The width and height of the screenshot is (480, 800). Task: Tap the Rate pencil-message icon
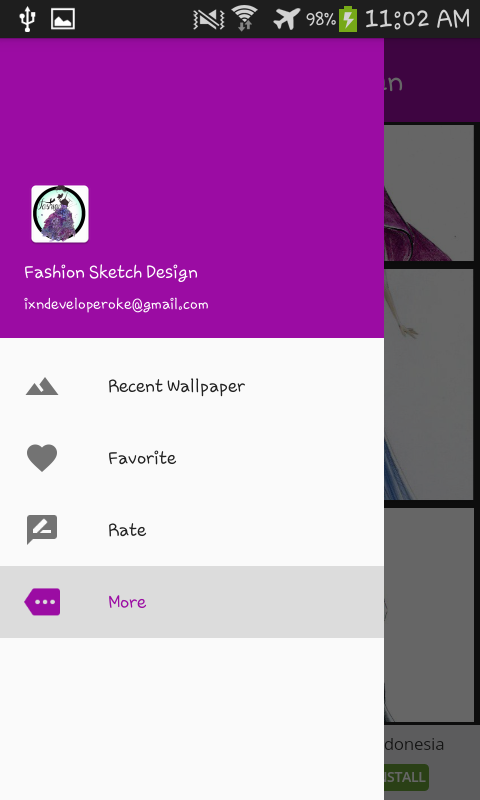click(x=42, y=530)
